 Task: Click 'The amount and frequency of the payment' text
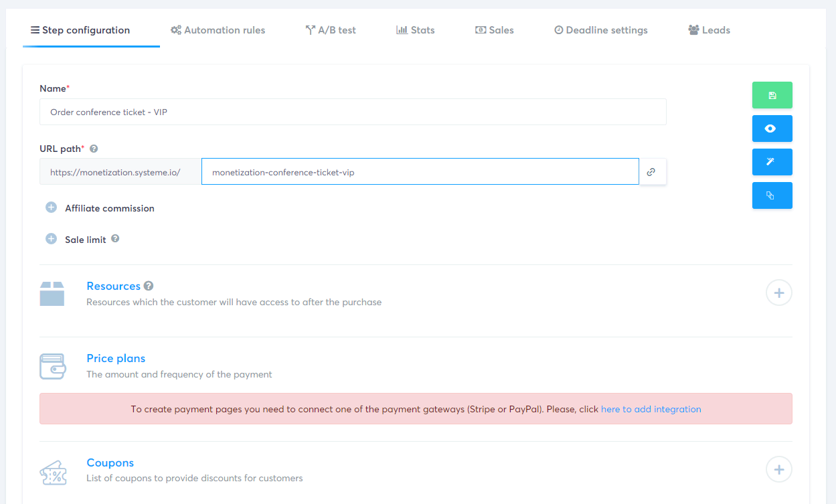coord(179,374)
